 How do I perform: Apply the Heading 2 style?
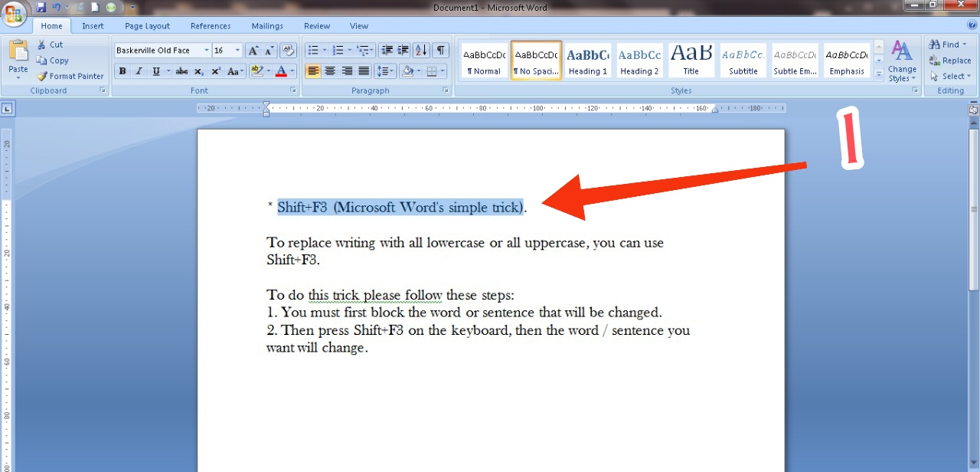[639, 61]
